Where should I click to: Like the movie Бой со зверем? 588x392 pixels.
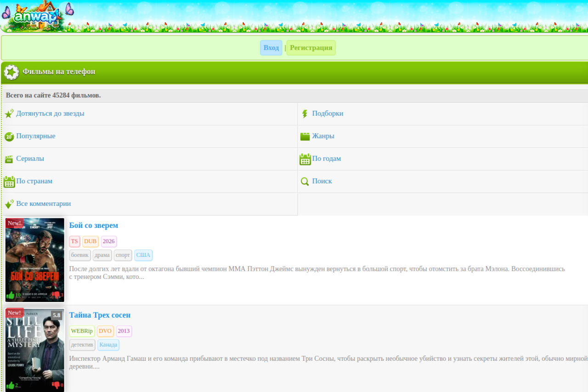coord(11,295)
